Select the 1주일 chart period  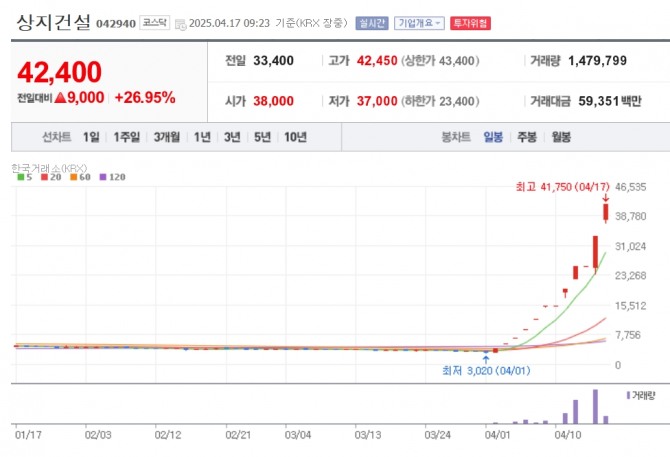(x=127, y=137)
